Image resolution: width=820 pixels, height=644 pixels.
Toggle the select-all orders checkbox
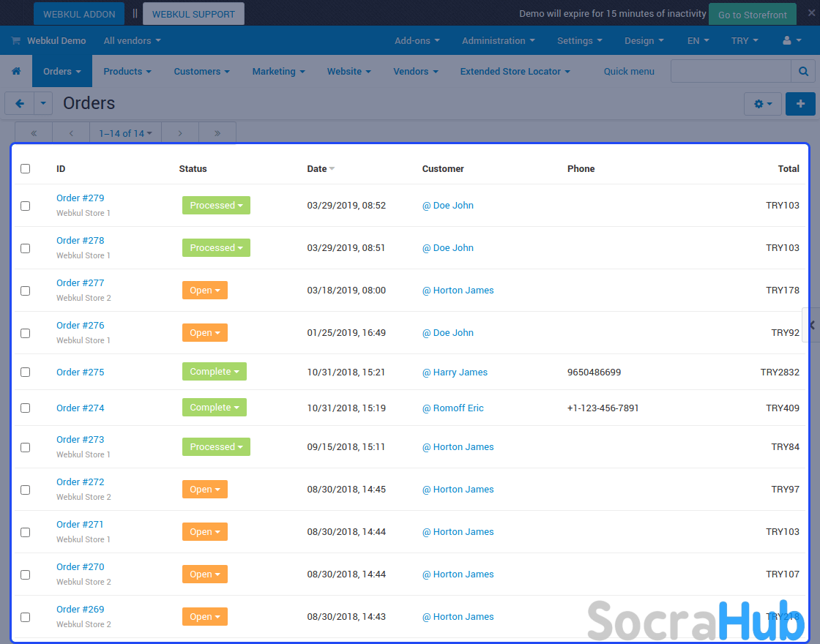(26, 168)
